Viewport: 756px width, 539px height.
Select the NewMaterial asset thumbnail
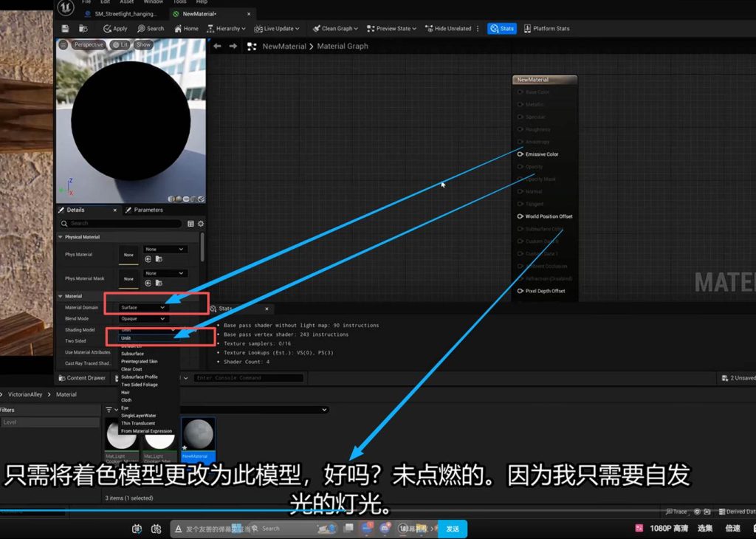pyautogui.click(x=198, y=436)
